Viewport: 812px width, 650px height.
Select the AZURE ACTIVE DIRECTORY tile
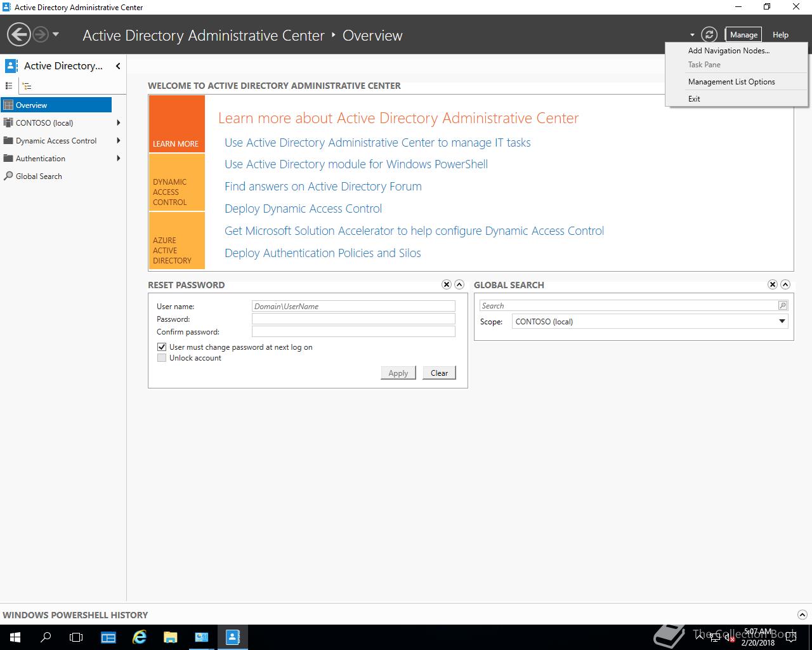[x=177, y=241]
